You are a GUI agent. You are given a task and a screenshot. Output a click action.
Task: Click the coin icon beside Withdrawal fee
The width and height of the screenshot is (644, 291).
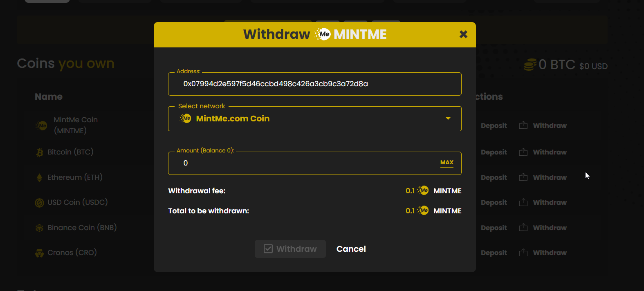423,190
